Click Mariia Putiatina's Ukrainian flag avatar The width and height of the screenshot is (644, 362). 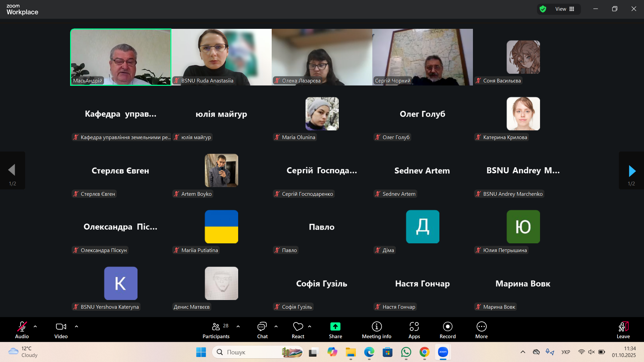pos(221,227)
